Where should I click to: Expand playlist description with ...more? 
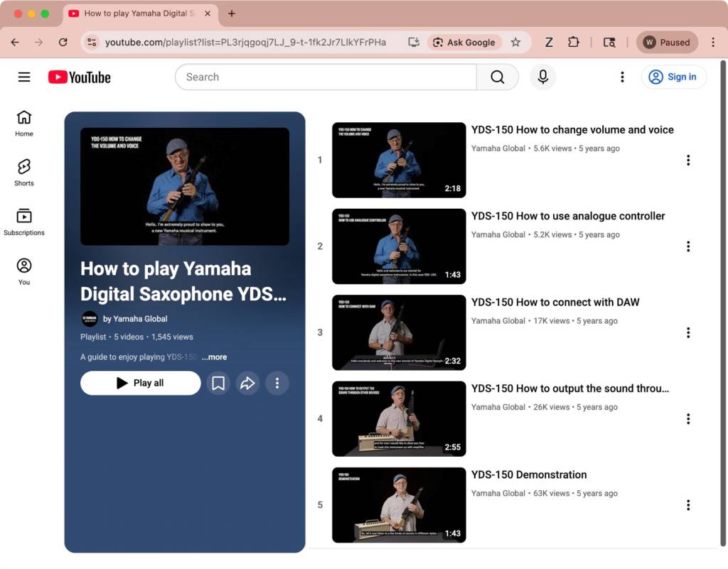pos(214,357)
